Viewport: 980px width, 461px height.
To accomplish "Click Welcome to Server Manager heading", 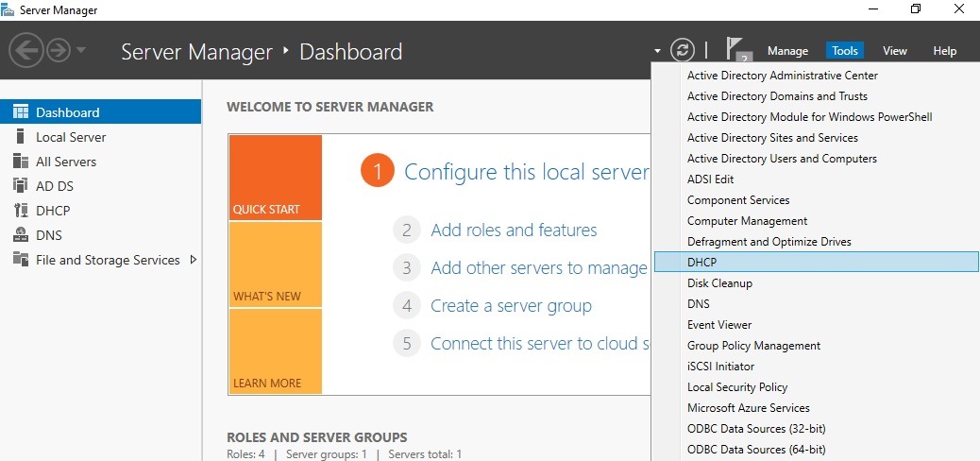I will click(x=330, y=107).
